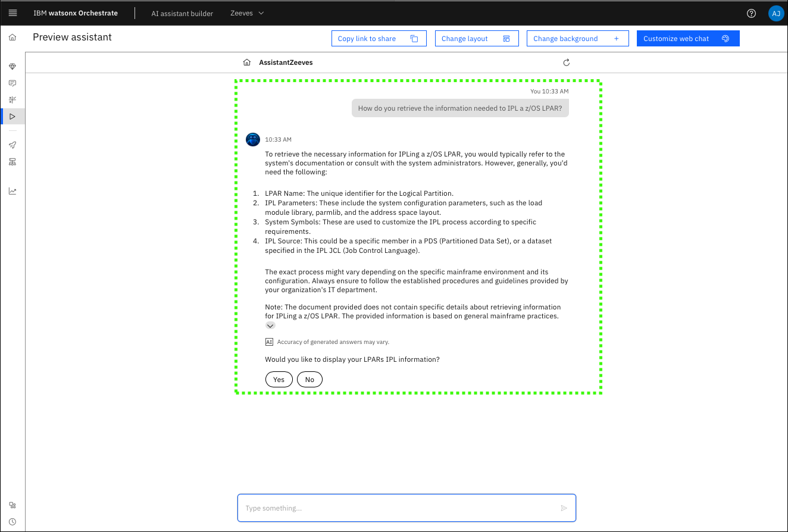Click the Change background button
The height and width of the screenshot is (532, 788).
[577, 39]
